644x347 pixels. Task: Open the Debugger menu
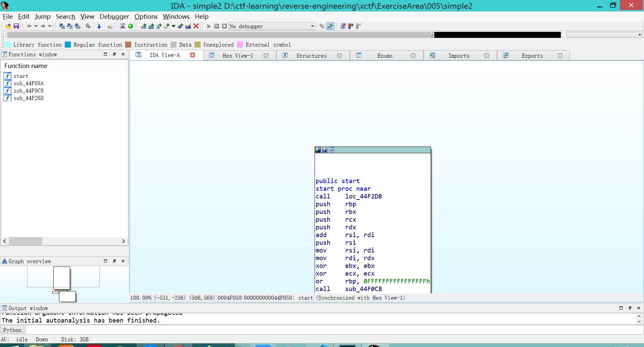114,16
